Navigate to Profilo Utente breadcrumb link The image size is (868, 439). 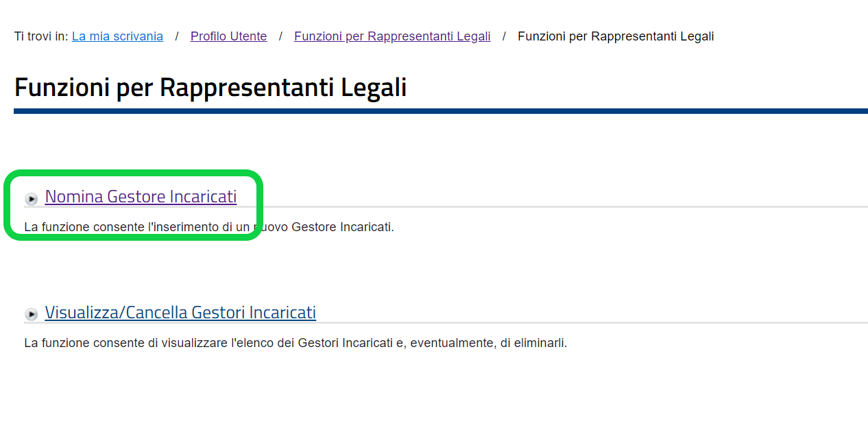click(x=229, y=36)
